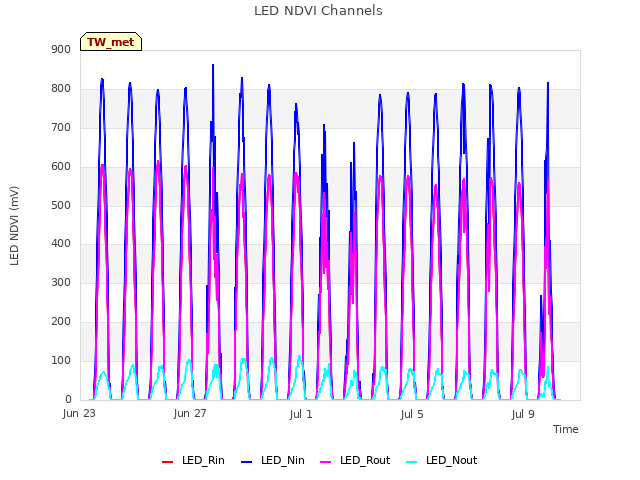Click the tallest blue LED_Nin spike near Jun 28
Image resolution: width=640 pixels, height=480 pixels.
213,65
